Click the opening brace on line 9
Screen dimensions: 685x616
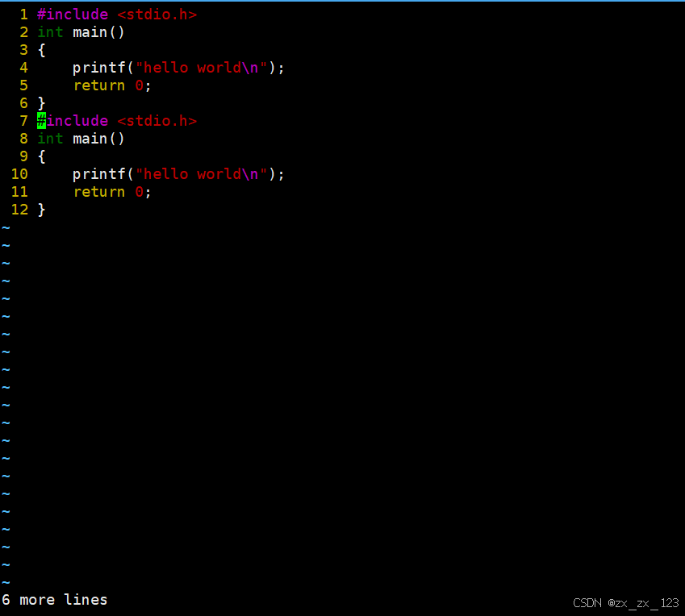[x=41, y=156]
